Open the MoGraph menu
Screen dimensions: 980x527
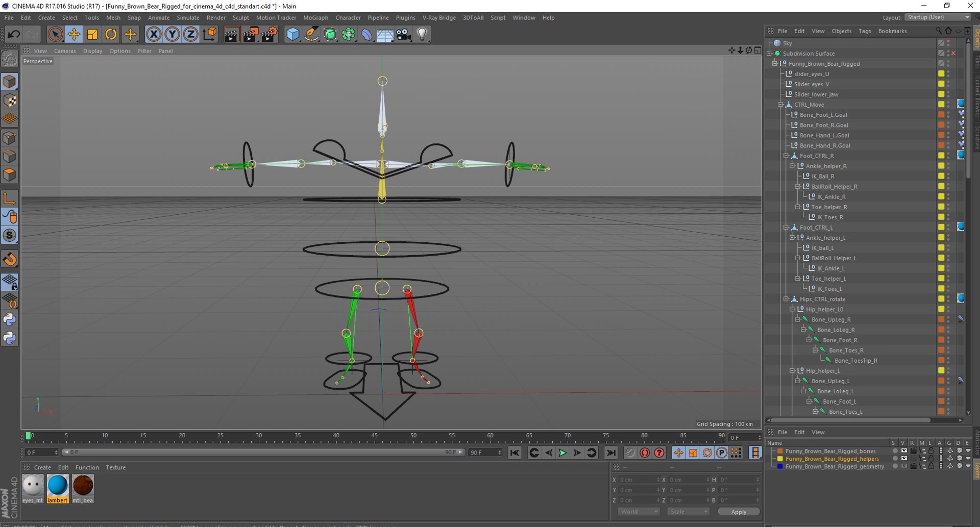click(315, 17)
